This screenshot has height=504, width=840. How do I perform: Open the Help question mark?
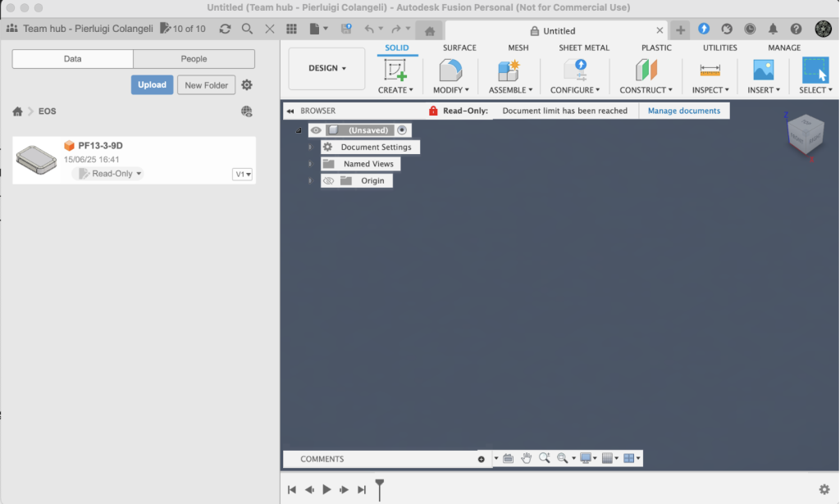coord(796,29)
